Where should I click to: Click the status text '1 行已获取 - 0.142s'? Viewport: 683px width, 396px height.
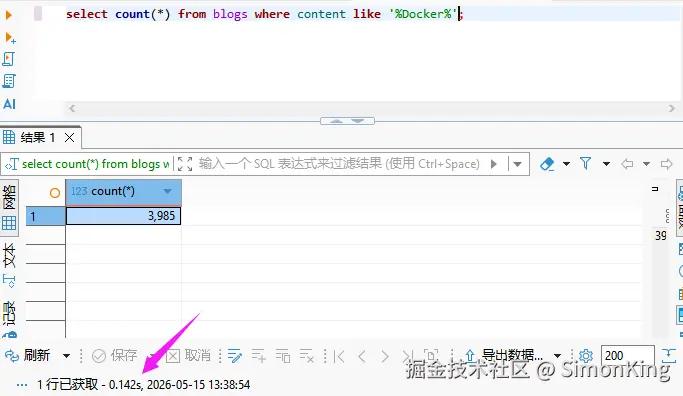pos(89,385)
